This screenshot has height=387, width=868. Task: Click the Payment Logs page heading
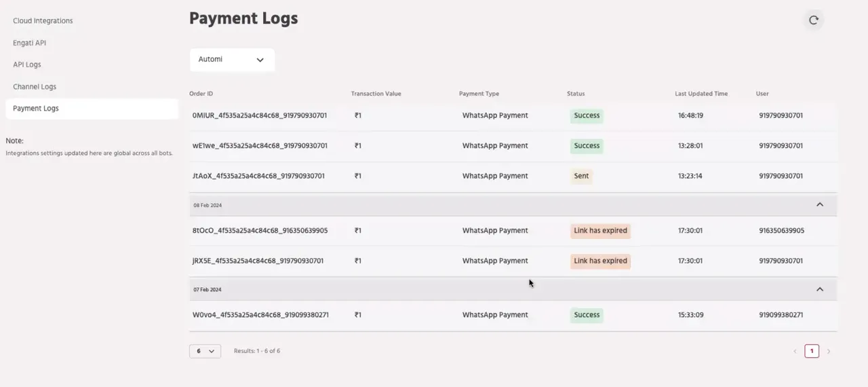243,19
